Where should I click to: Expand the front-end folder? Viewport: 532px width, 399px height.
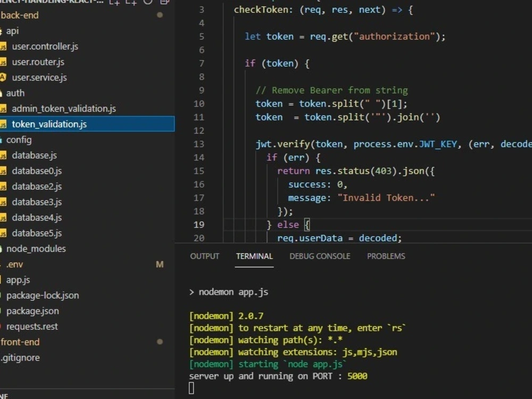coord(20,342)
